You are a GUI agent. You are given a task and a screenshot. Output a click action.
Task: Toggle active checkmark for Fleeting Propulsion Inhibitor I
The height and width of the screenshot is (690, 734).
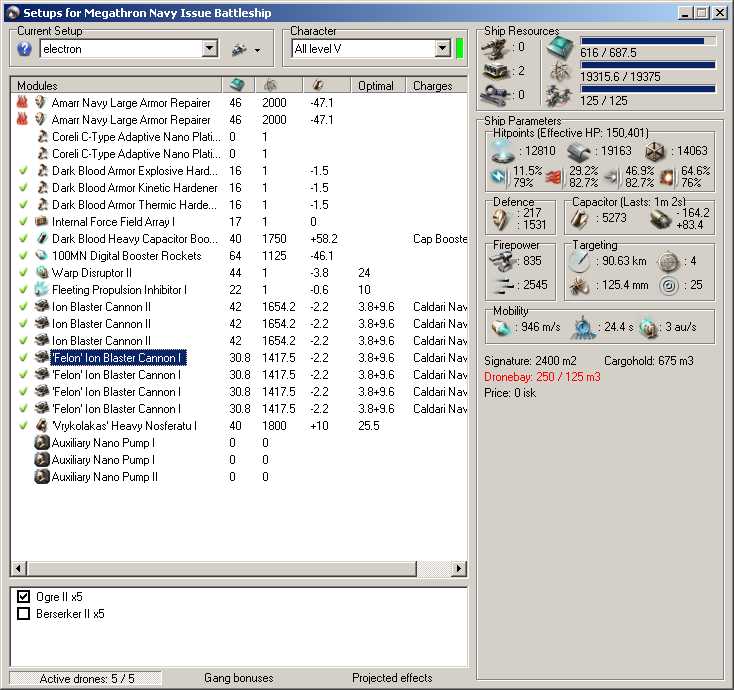[x=23, y=289]
